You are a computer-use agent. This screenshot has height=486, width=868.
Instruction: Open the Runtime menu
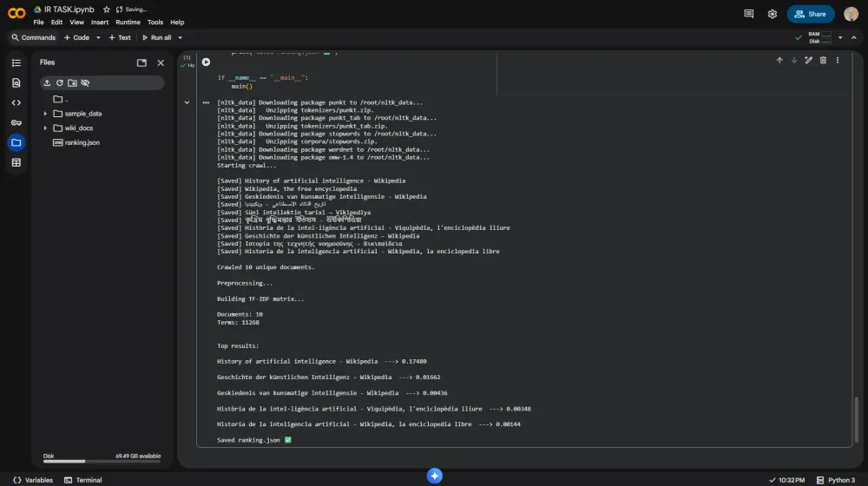[x=128, y=23]
